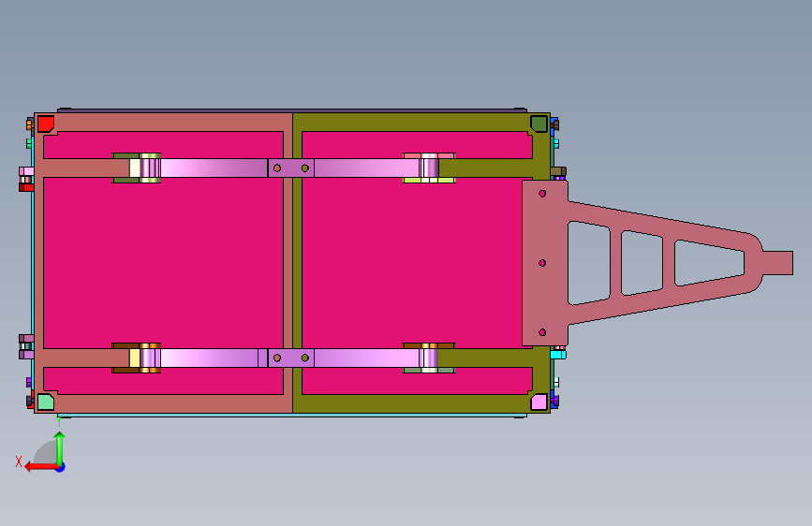This screenshot has width=812, height=526.
Task: Click the red X axis arrow of the triad
Action: tap(41, 467)
